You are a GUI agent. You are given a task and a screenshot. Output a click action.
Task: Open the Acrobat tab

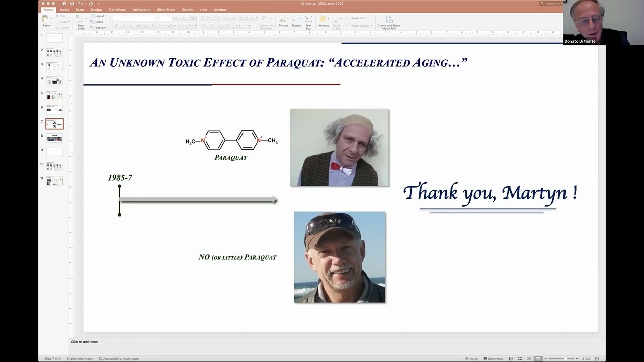click(x=220, y=10)
